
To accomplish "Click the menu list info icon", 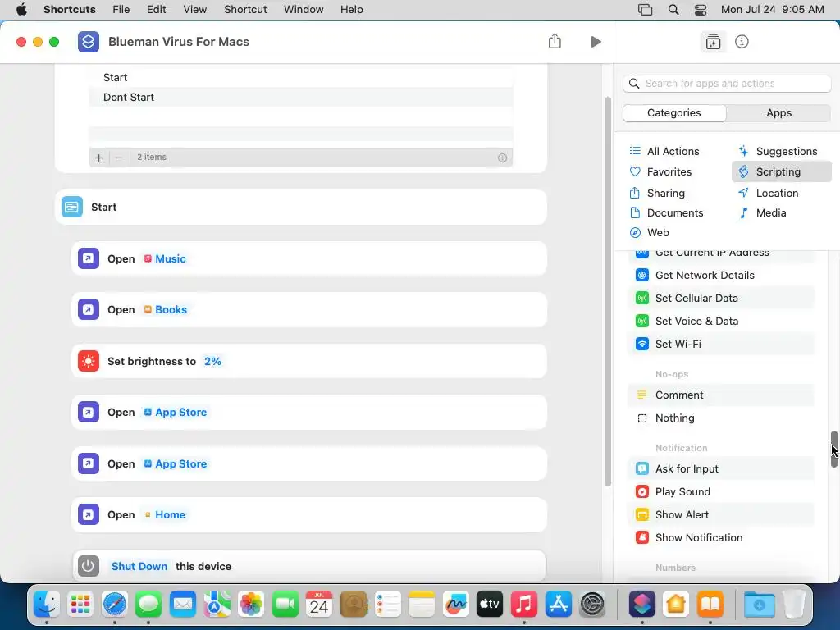I will click(502, 157).
